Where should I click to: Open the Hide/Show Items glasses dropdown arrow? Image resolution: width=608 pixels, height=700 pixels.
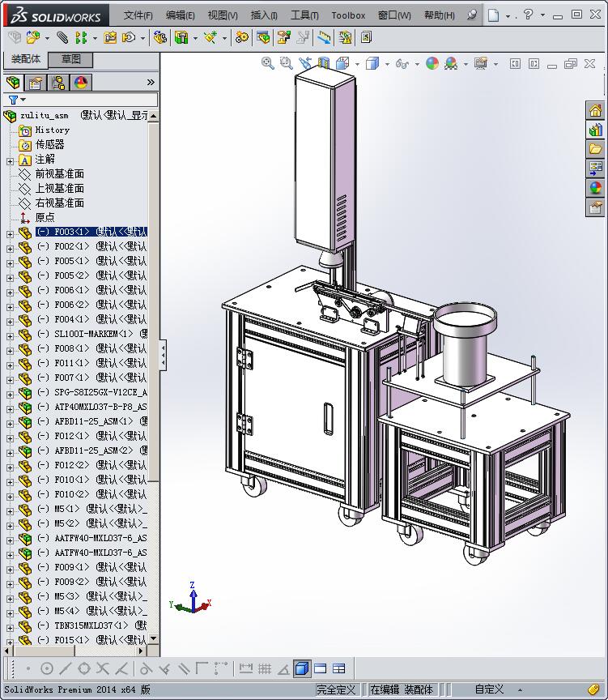coord(417,64)
